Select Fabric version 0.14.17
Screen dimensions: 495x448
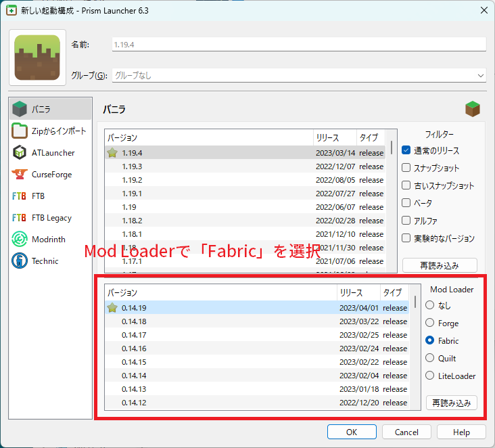257,335
